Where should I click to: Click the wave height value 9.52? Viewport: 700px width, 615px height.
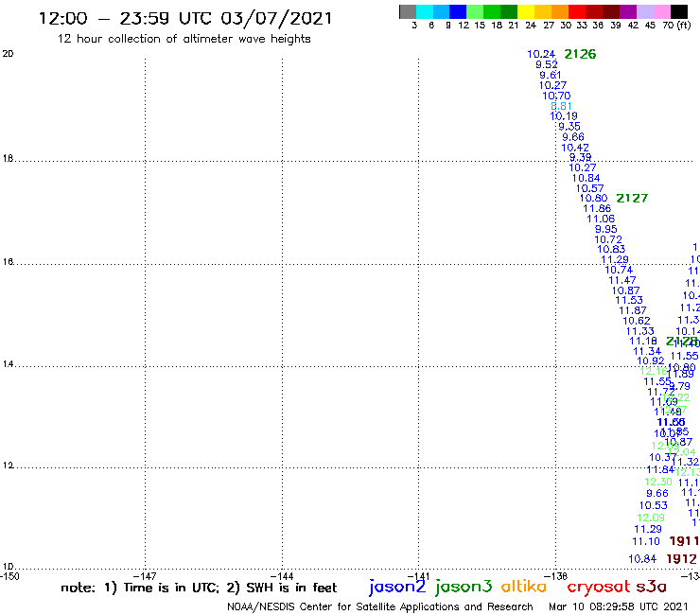(547, 64)
